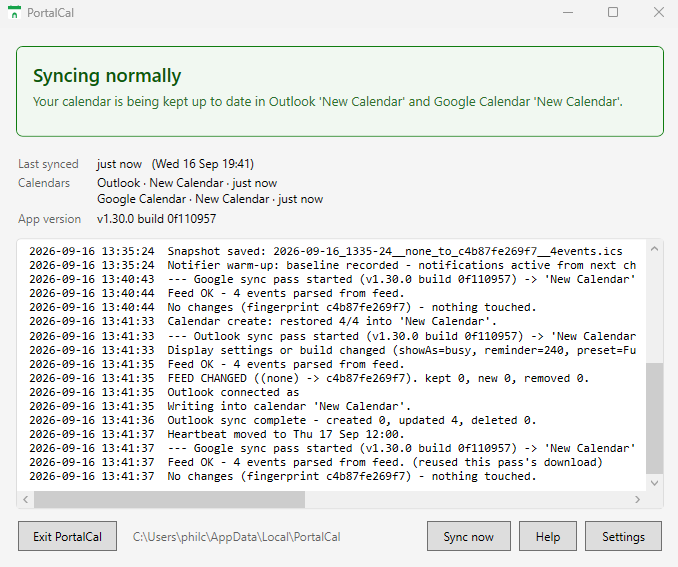Click log line 'Display settings or build changed'
The width and height of the screenshot is (678, 567).
pos(332,350)
